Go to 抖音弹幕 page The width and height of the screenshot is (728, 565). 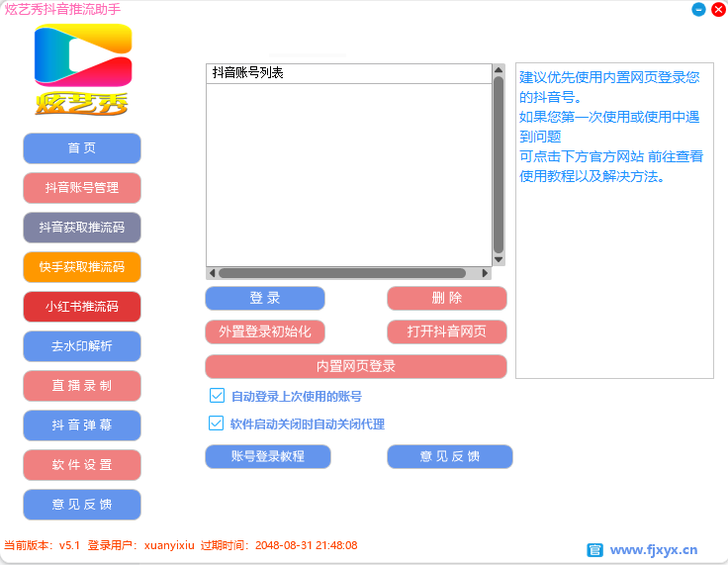coord(82,425)
